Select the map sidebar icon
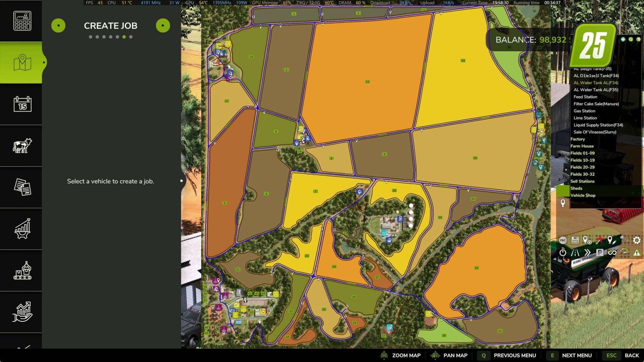644x362 pixels. click(22, 63)
